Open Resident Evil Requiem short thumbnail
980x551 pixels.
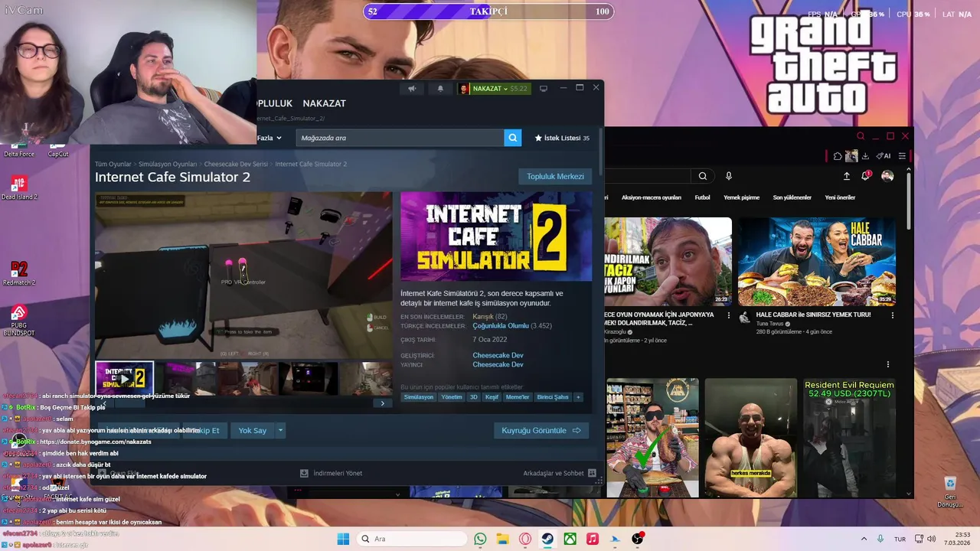click(x=848, y=438)
